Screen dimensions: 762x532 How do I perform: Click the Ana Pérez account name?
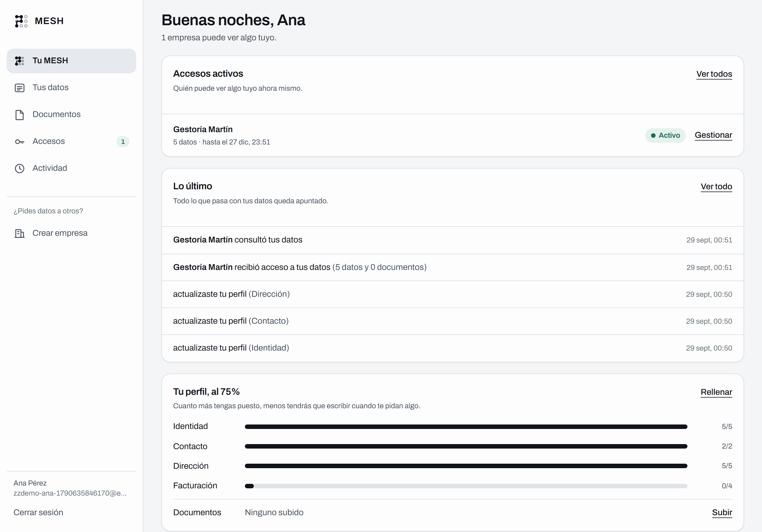coord(30,483)
